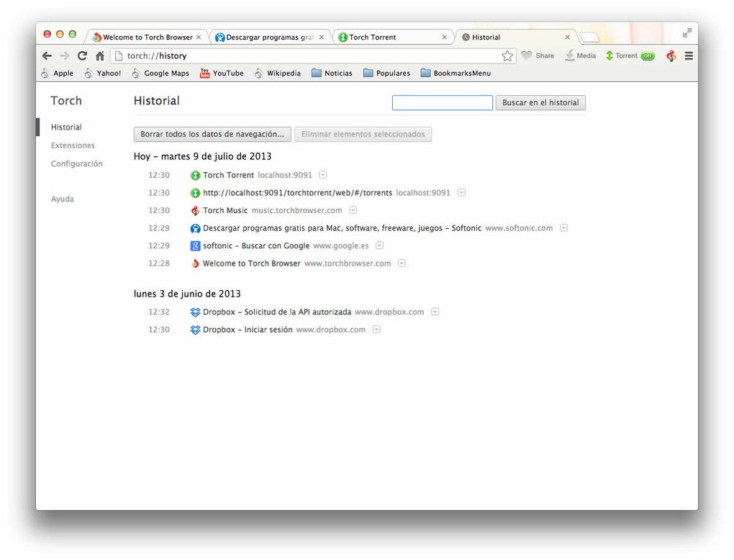Open the Google Maps bookmark

[160, 73]
